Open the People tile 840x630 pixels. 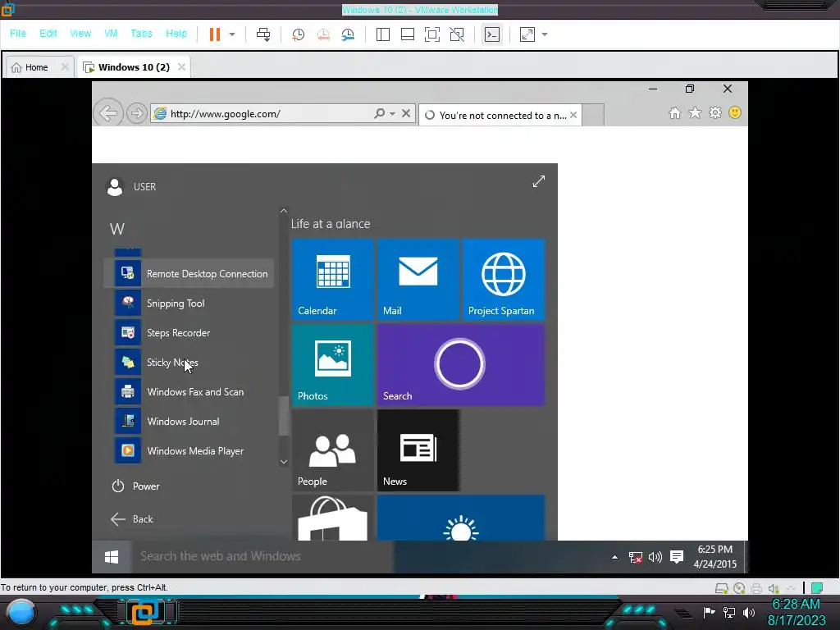click(x=333, y=450)
